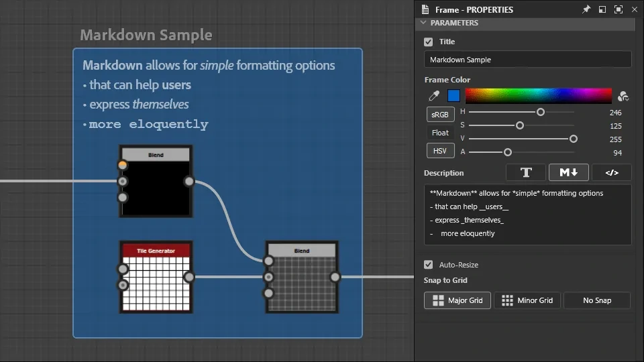Toggle the sRGB color space button
The image size is (644, 362).
[440, 115]
